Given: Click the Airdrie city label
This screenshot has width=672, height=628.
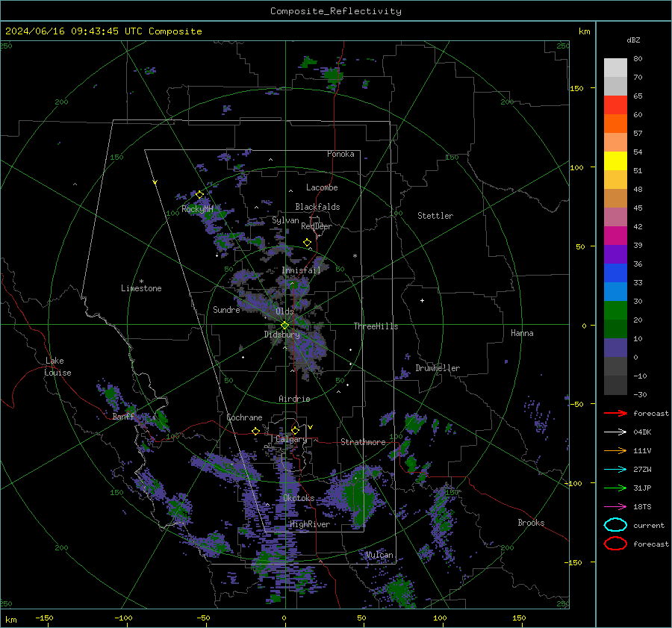Looking at the screenshot, I should [x=294, y=399].
